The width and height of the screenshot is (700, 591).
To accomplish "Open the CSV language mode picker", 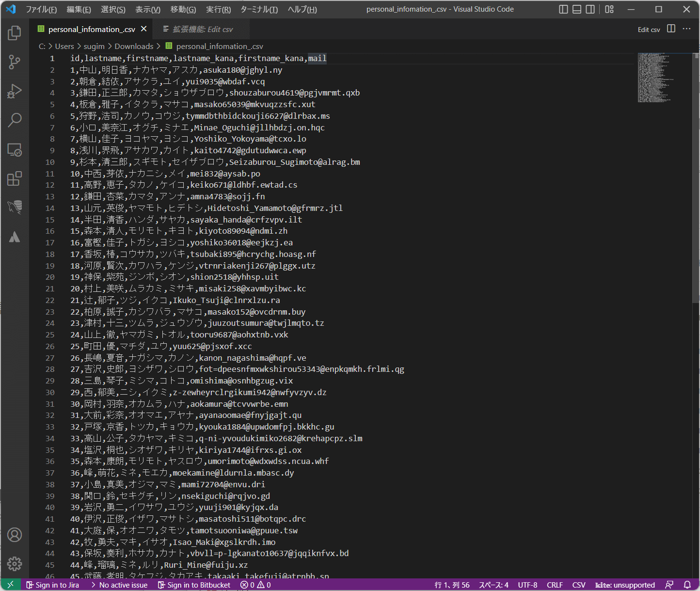I will tap(579, 585).
